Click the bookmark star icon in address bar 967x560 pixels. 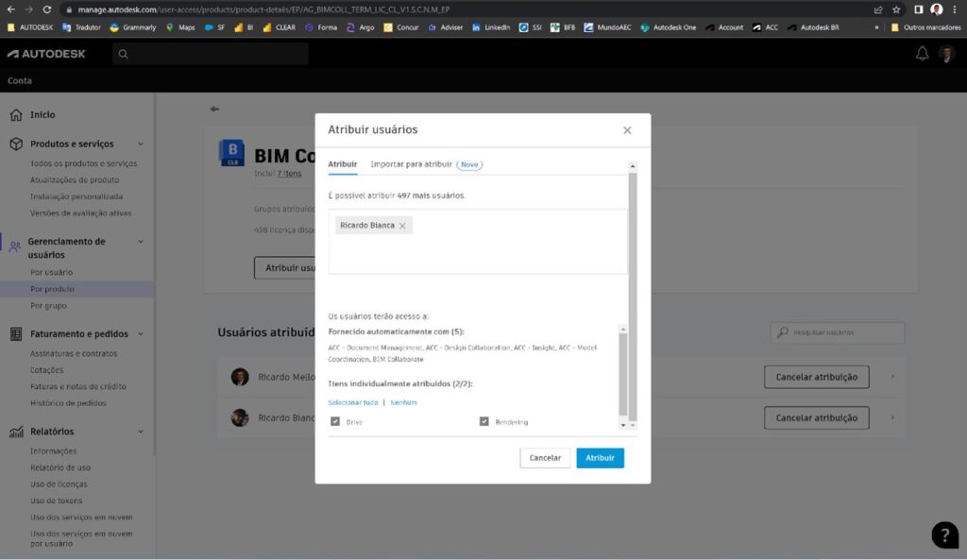896,9
